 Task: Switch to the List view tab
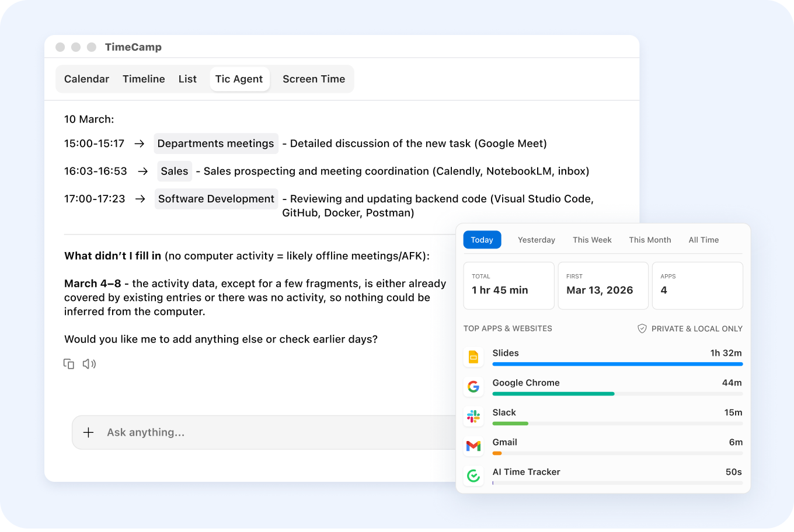click(x=187, y=79)
